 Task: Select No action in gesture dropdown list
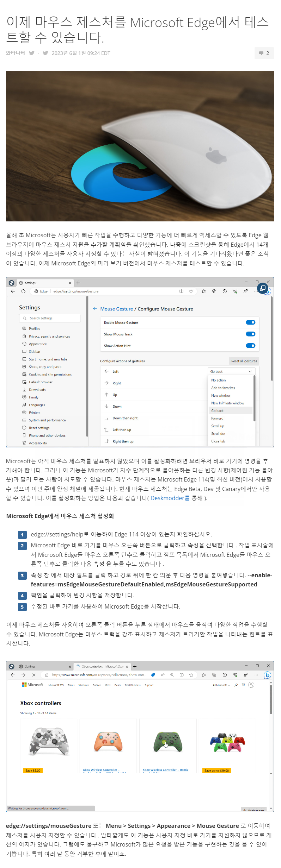pos(219,380)
